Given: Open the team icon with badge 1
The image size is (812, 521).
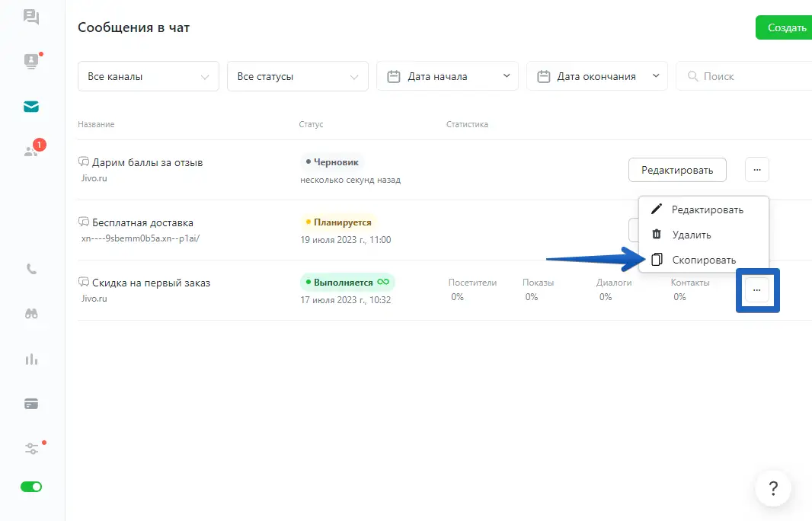Looking at the screenshot, I should click(x=31, y=151).
